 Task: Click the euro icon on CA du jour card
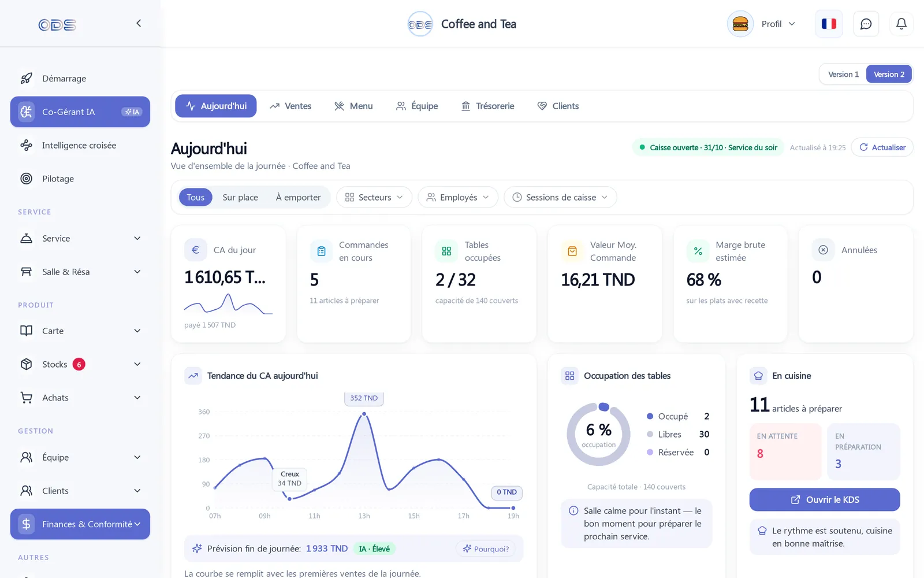[195, 250]
